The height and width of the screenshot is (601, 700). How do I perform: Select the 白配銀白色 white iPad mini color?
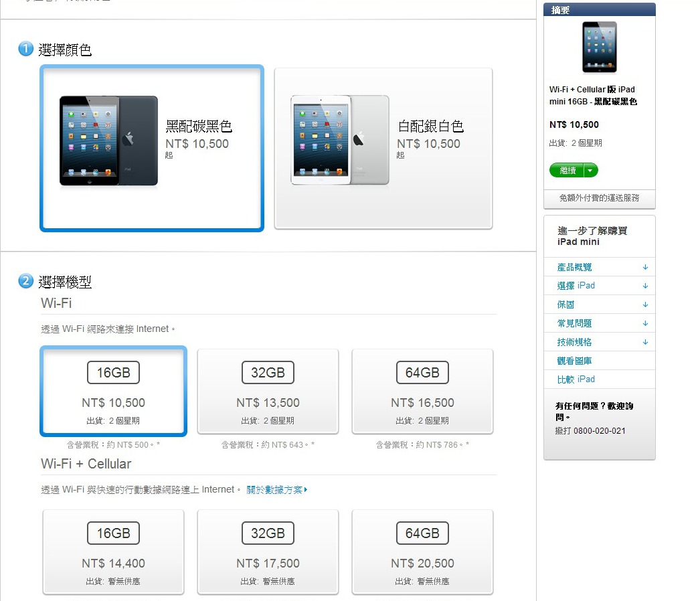point(383,148)
